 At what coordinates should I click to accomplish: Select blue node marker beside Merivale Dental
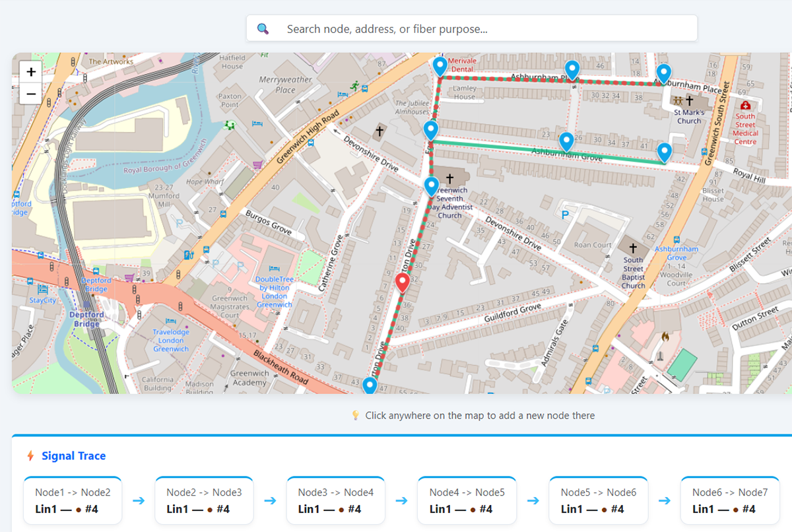[440, 67]
